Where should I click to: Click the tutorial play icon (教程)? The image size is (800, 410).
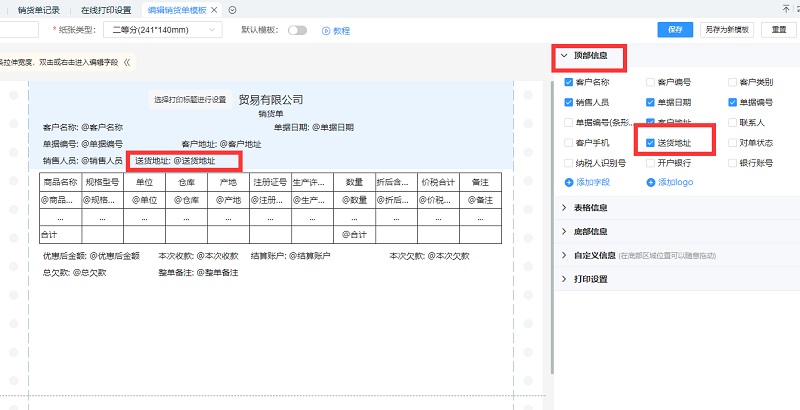(326, 31)
